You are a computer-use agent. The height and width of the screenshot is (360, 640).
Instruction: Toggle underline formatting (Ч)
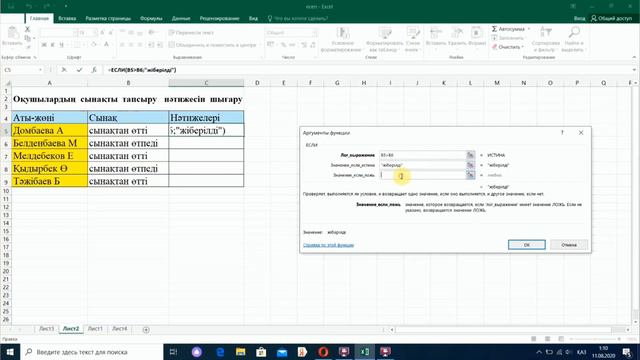click(62, 44)
